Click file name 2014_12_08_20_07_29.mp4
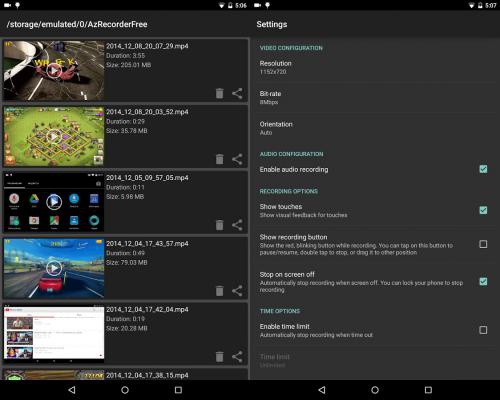Viewport: 500px width, 400px height. coord(147,46)
